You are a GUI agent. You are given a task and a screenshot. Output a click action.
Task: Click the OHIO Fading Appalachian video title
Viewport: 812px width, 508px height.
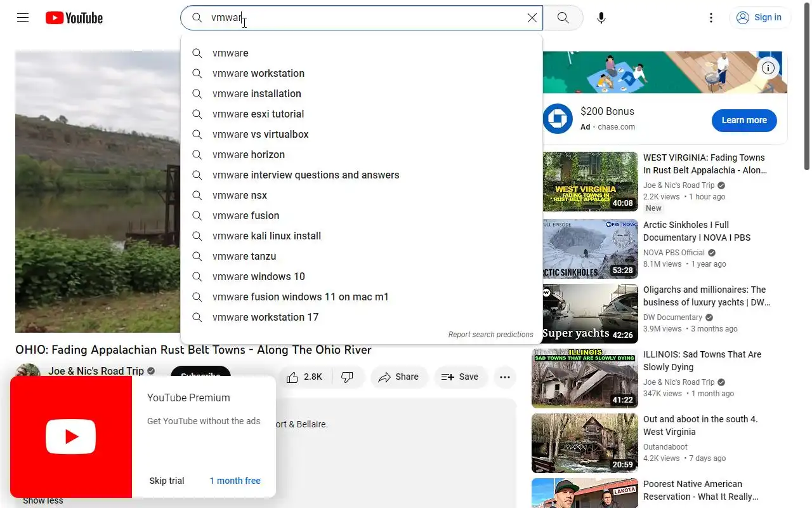193,350
